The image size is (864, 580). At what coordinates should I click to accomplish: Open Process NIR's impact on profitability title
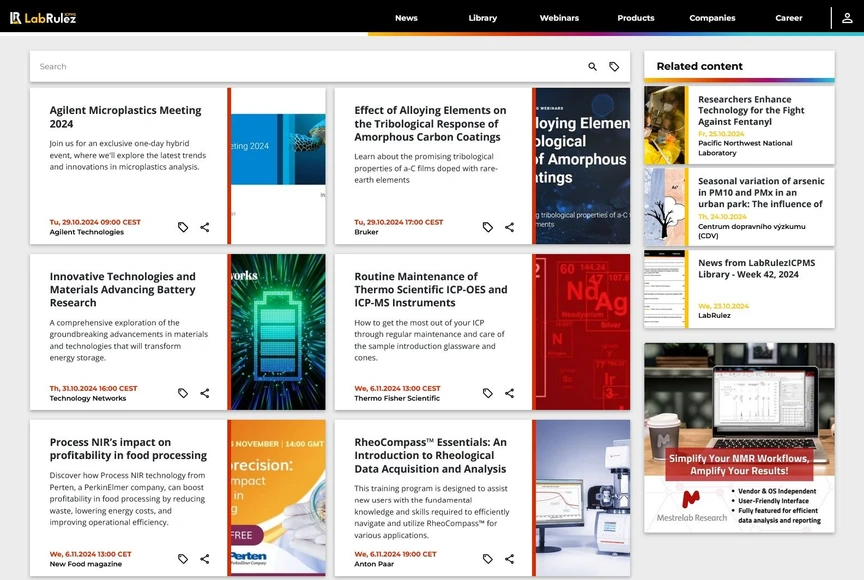click(128, 448)
